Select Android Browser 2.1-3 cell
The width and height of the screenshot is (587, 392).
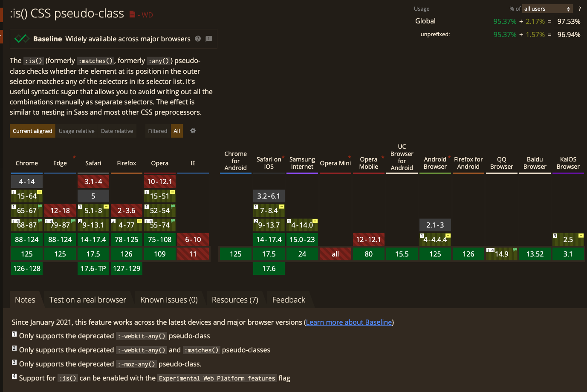(x=435, y=225)
